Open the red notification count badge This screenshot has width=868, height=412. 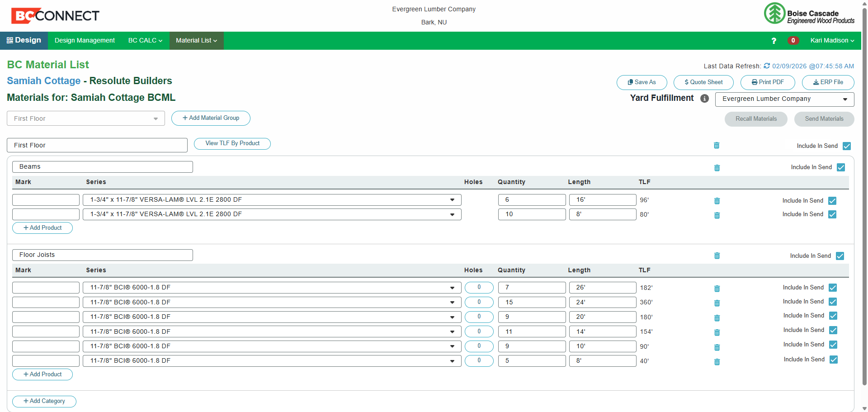pyautogui.click(x=793, y=41)
